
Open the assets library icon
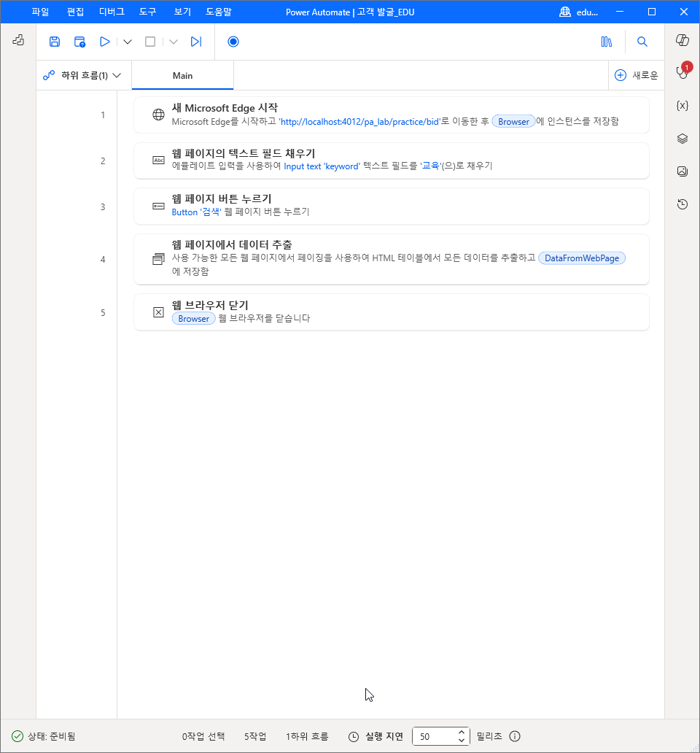[607, 42]
